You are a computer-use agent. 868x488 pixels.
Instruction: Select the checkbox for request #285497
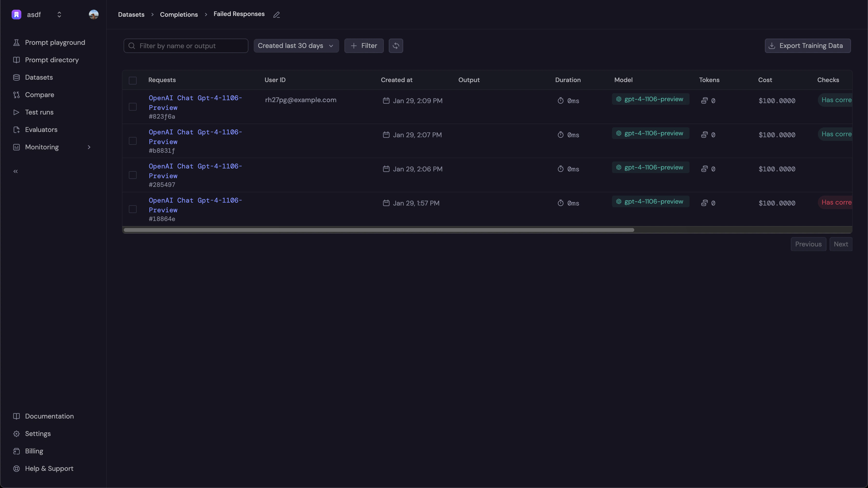pyautogui.click(x=133, y=175)
